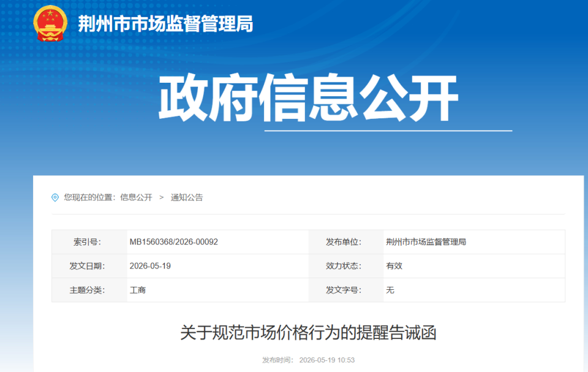Click the article title 关于规范市场价格行为的提醒告诫函
The width and height of the screenshot is (588, 372).
308,333
